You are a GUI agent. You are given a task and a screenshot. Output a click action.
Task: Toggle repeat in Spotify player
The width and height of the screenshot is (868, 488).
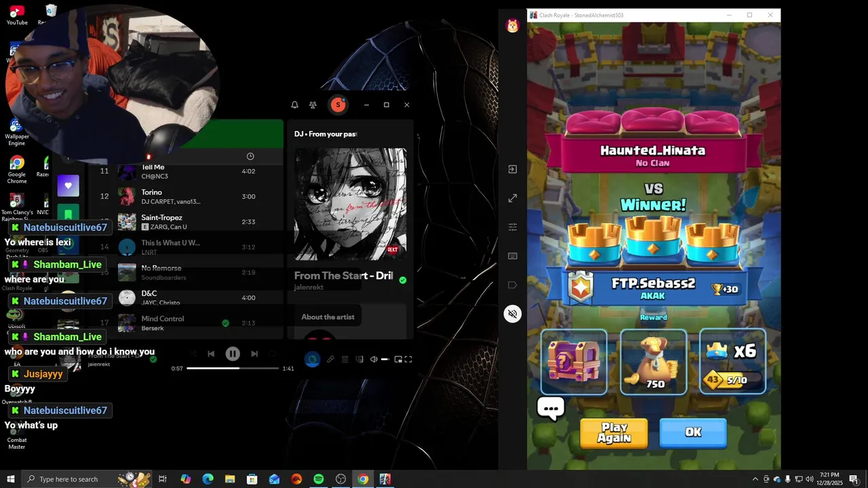point(273,354)
